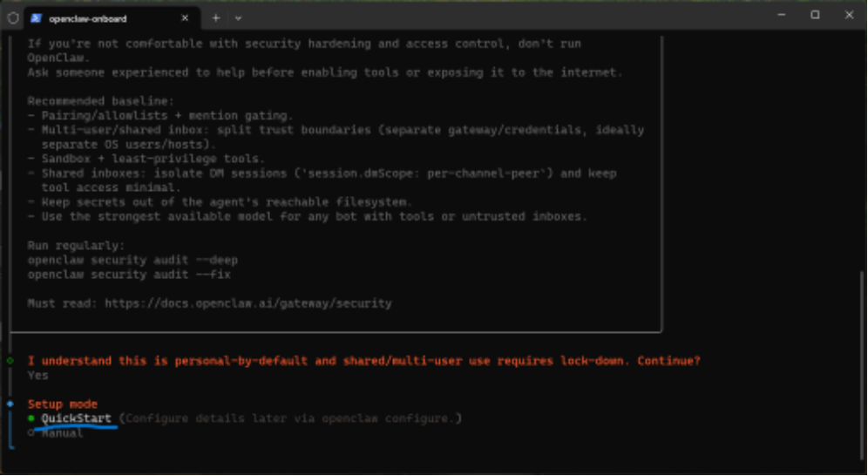This screenshot has height=476, width=868.
Task: Maximize the terminal window
Action: (815, 15)
